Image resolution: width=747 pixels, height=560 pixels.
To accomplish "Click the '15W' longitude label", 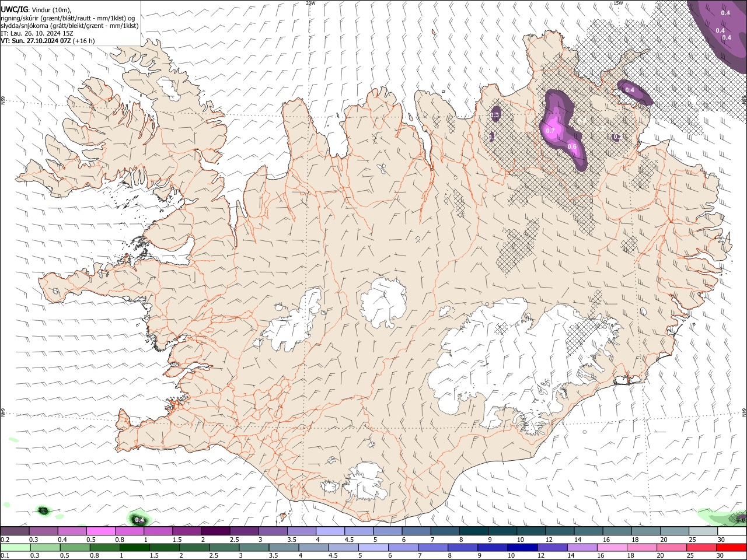I will click(x=618, y=3).
